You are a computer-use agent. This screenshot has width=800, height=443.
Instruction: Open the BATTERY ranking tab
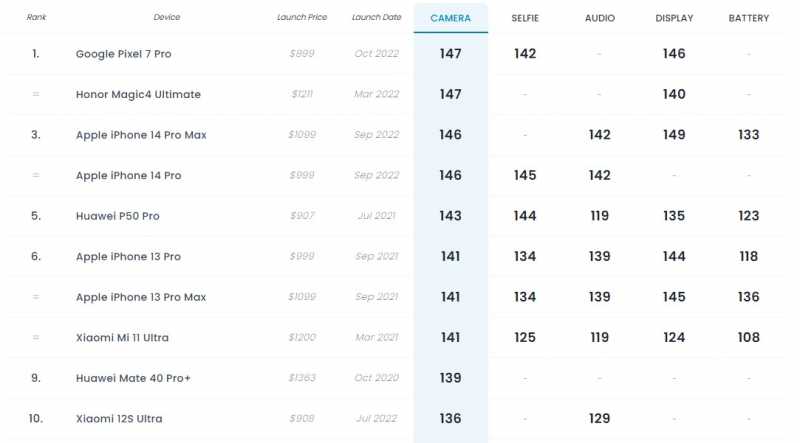click(748, 18)
